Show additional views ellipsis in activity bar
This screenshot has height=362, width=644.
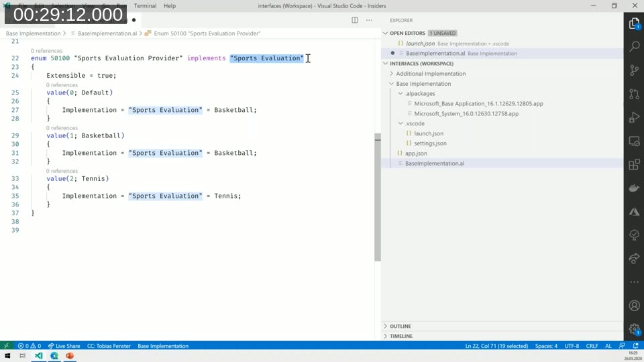click(634, 282)
